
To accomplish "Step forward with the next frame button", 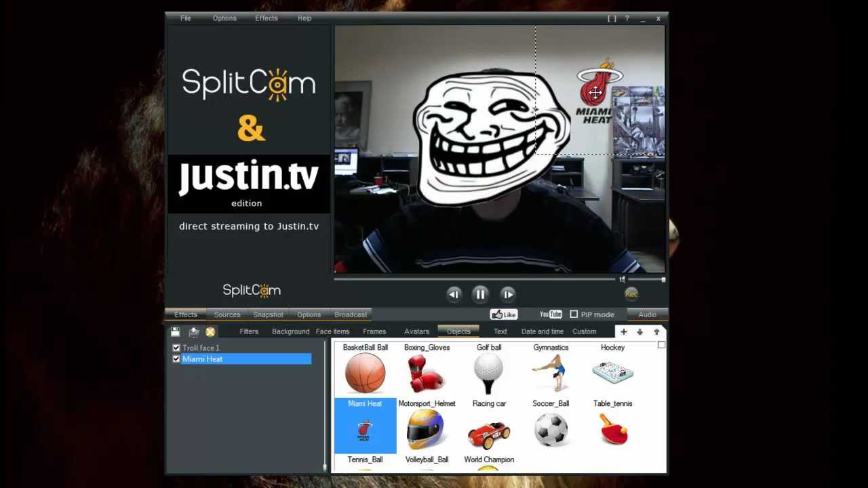I will pyautogui.click(x=507, y=294).
